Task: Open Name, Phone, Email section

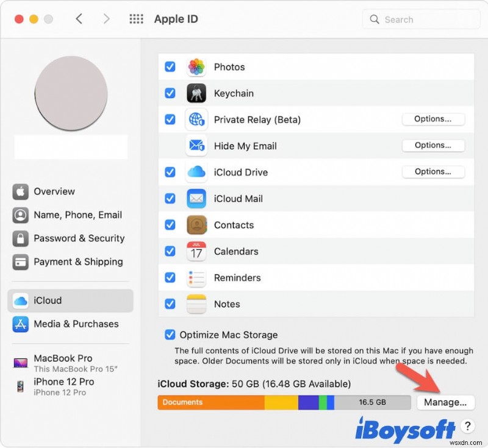Action: pyautogui.click(x=70, y=215)
